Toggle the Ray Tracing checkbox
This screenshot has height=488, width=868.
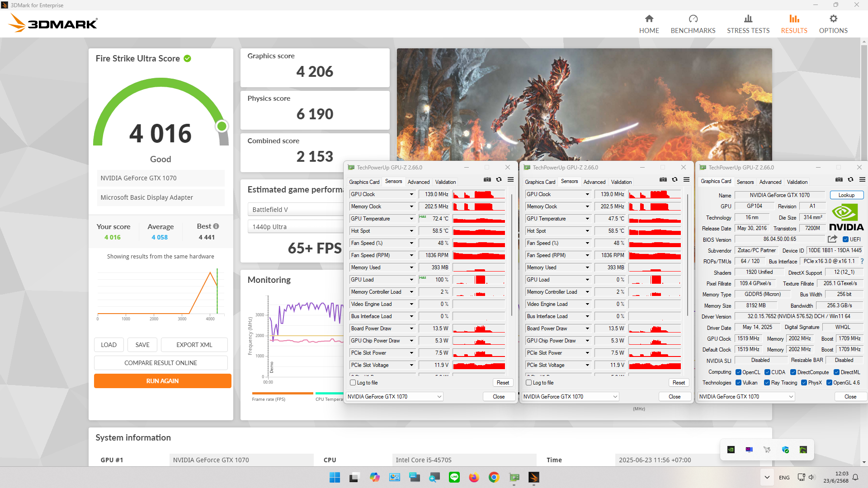click(767, 383)
